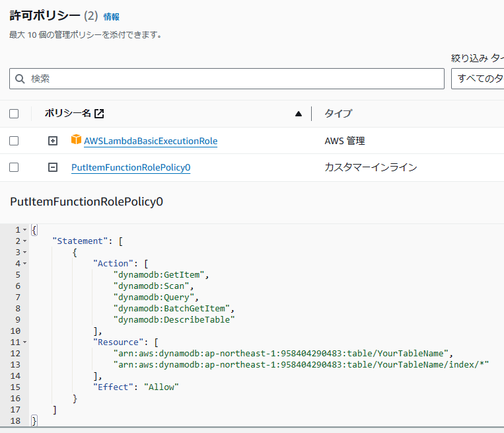Check the PutItemFunctionRolePolicy0 row checkbox
The width and height of the screenshot is (504, 433).
[14, 168]
